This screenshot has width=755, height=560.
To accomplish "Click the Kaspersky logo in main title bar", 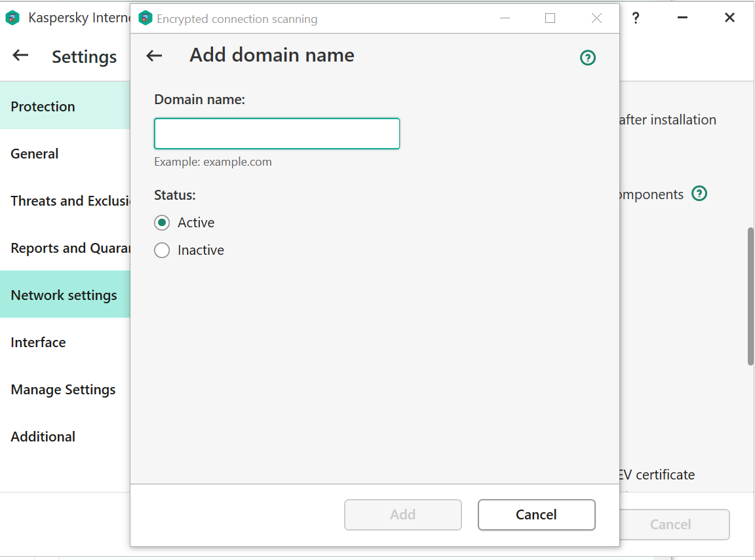I will coord(12,18).
